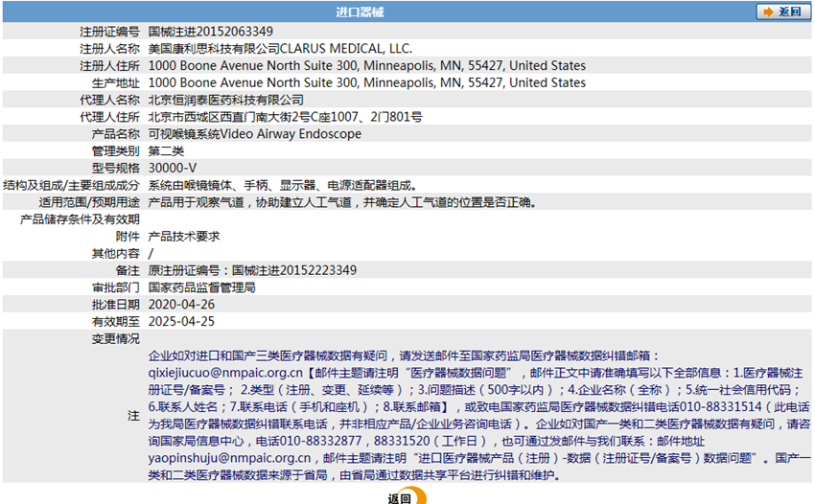Click email qixiejiucuo@nmpaic.org.cn in the note
815x504 pixels.
pyautogui.click(x=225, y=373)
